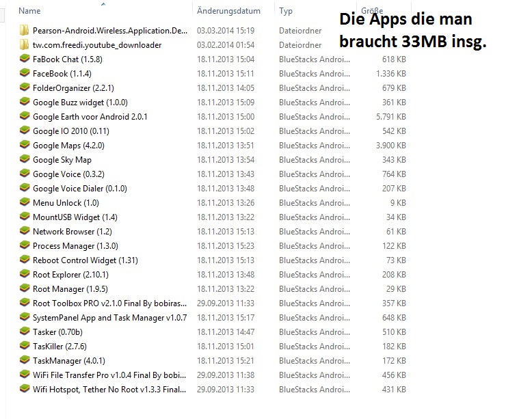Click the Root Toolbox PRO APK icon

[25, 303]
